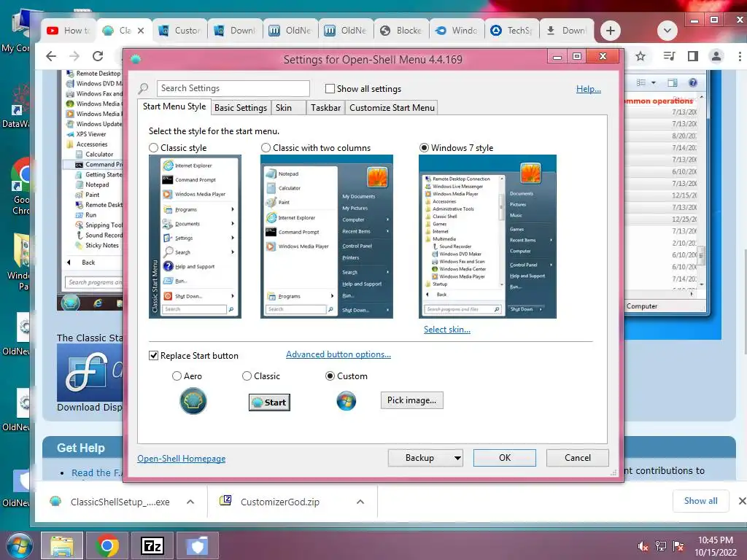Click the Classic style preview thumbnail
Image resolution: width=747 pixels, height=560 pixels.
pyautogui.click(x=195, y=237)
